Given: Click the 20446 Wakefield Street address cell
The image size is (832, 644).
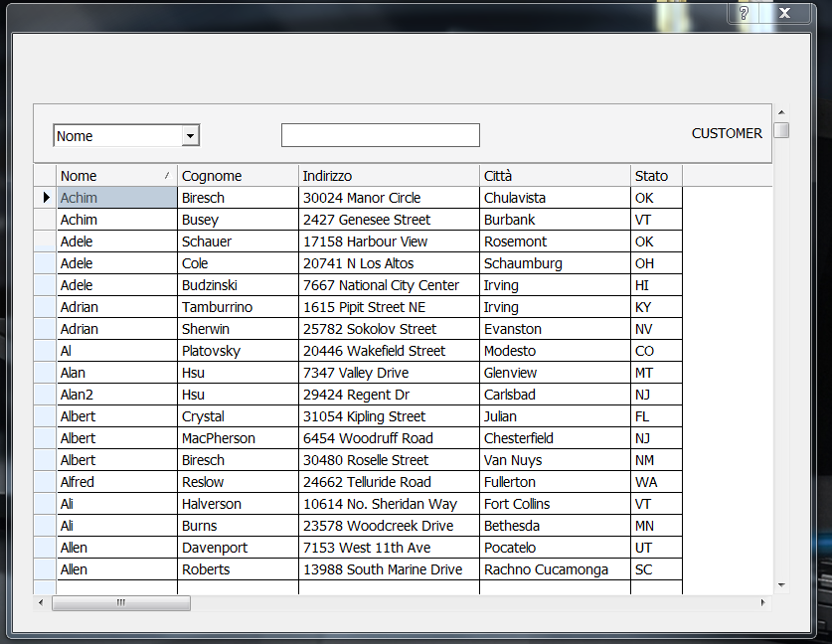Looking at the screenshot, I should tap(389, 351).
